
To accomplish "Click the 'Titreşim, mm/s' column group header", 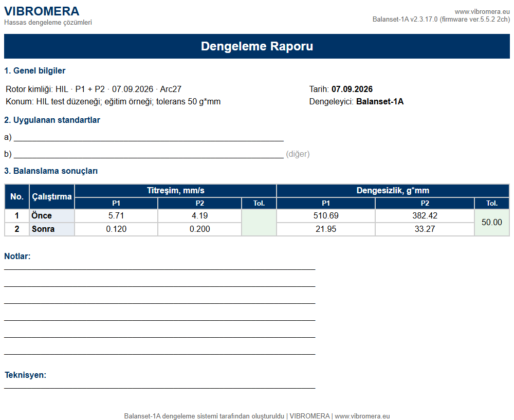I will coord(175,191).
